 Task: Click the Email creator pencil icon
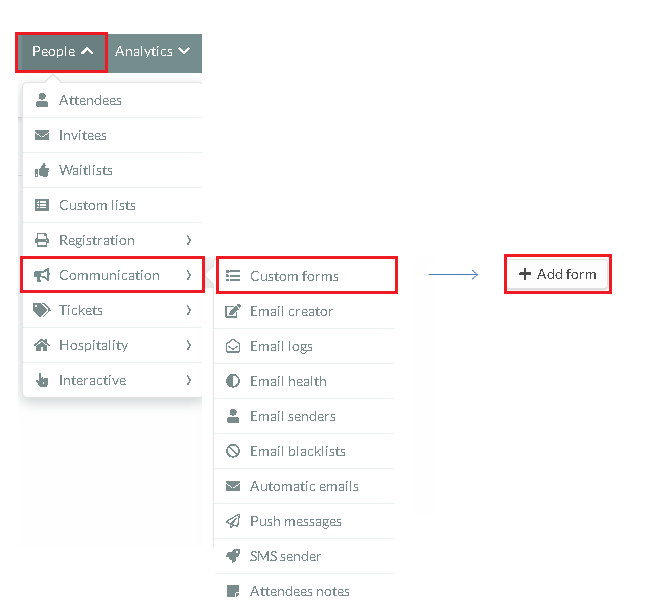233,311
